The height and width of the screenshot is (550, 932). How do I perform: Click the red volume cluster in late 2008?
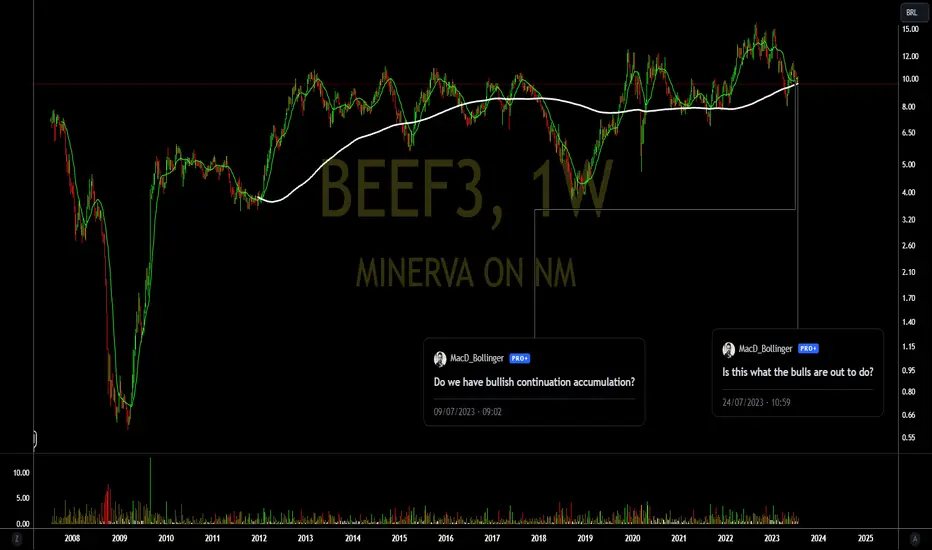coord(107,505)
